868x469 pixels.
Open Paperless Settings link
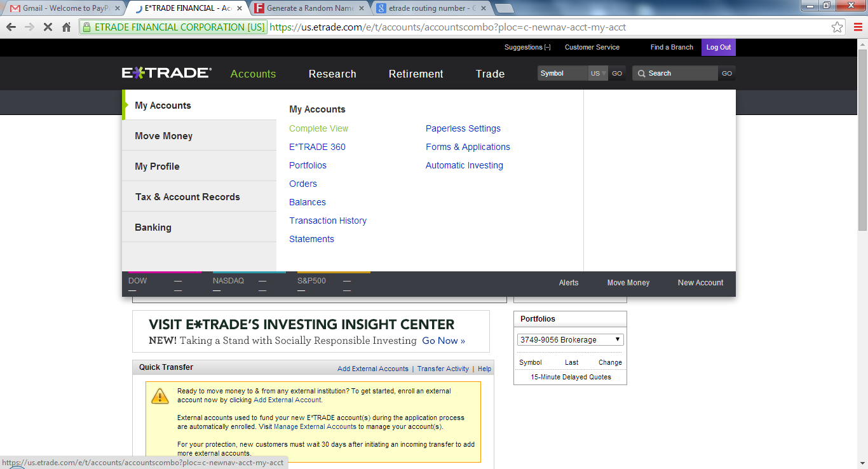[x=463, y=128]
